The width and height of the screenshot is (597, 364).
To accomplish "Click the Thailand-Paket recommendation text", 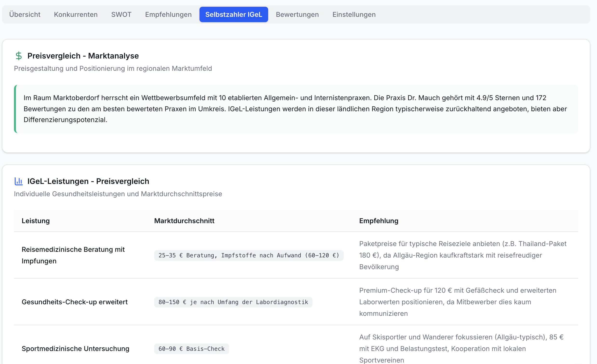I will 463,255.
